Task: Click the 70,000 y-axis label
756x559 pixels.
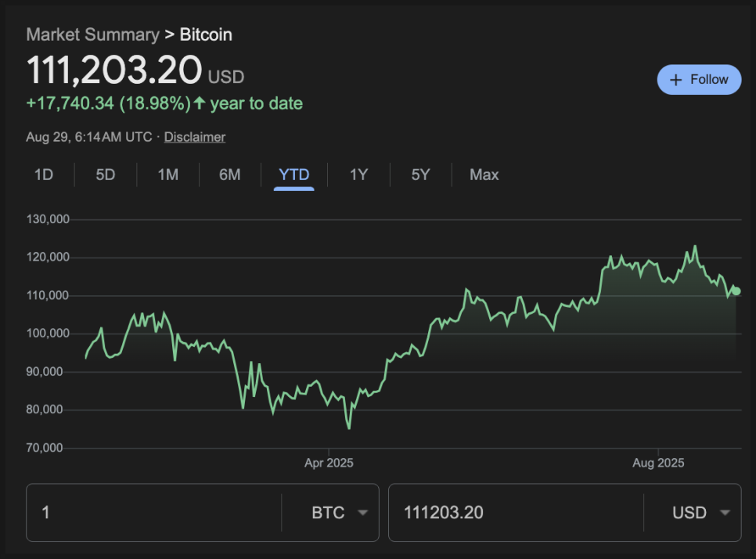Action: [45, 448]
